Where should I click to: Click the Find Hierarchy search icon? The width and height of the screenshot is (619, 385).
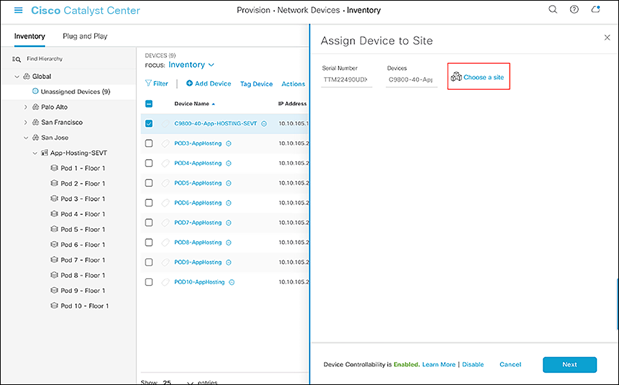coord(16,59)
